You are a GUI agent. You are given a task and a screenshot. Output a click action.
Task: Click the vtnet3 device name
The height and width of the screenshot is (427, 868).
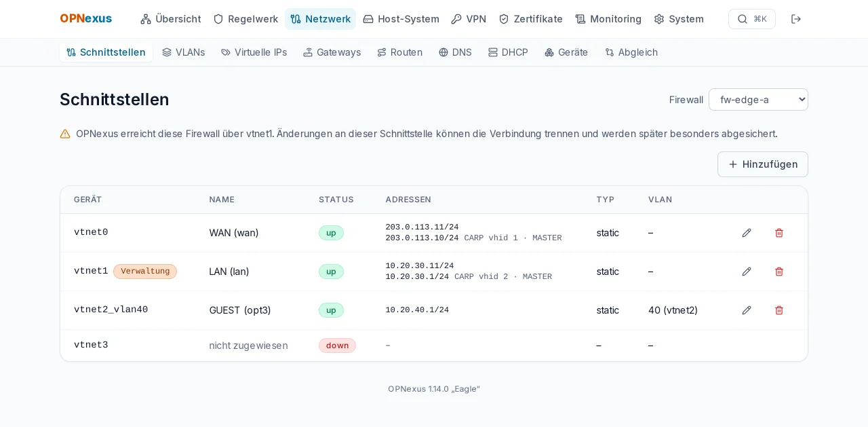[x=91, y=345]
